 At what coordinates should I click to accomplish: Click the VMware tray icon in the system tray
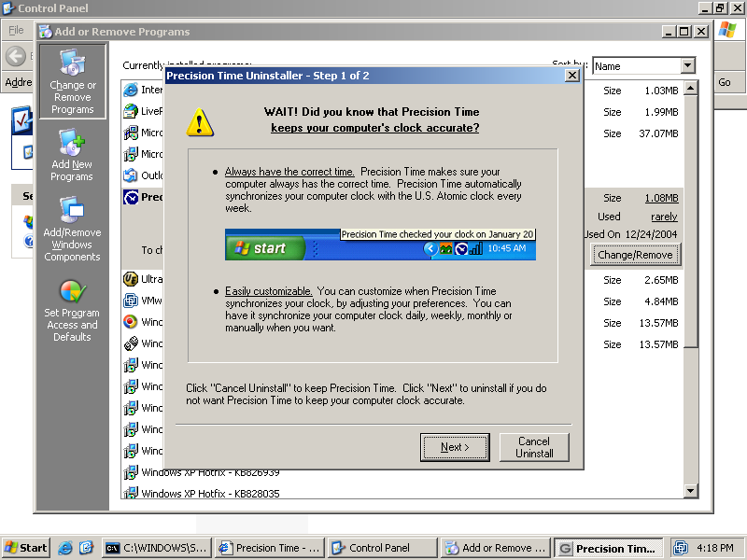point(681,548)
